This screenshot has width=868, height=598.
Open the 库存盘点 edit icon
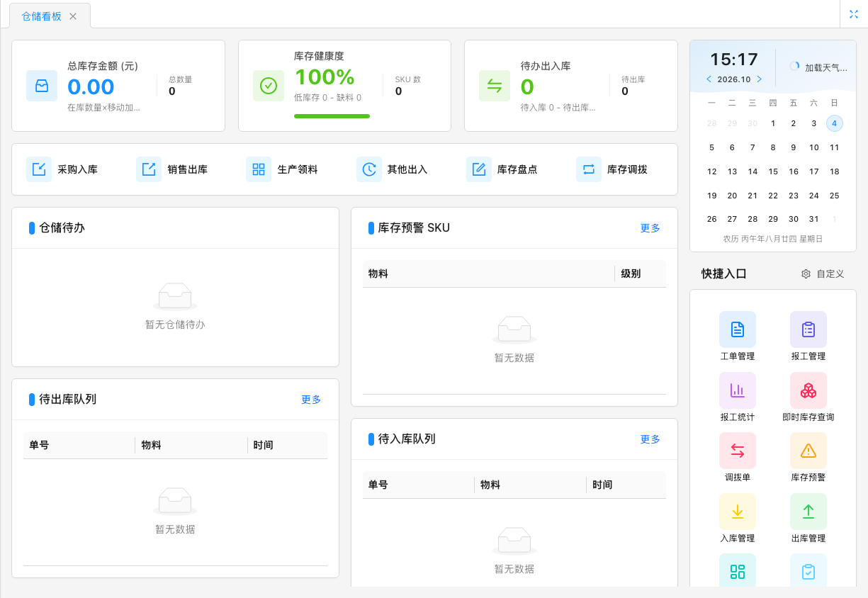[479, 169]
